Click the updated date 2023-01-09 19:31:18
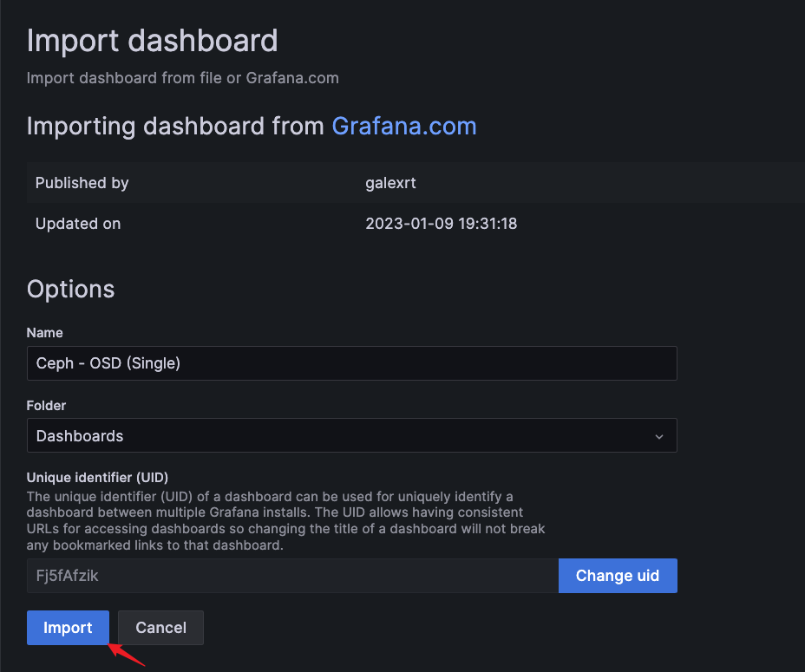This screenshot has height=672, width=805. coord(441,224)
